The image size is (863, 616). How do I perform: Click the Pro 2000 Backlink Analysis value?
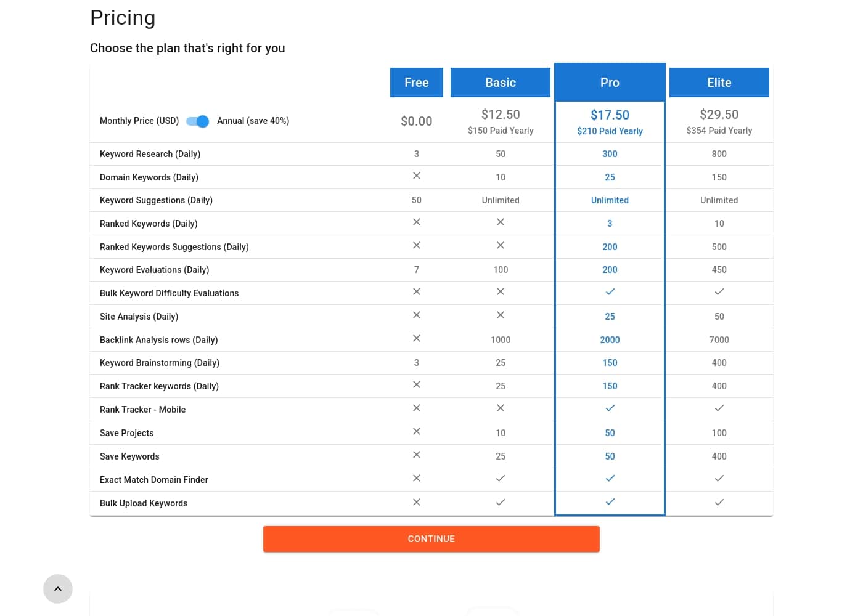(x=610, y=340)
